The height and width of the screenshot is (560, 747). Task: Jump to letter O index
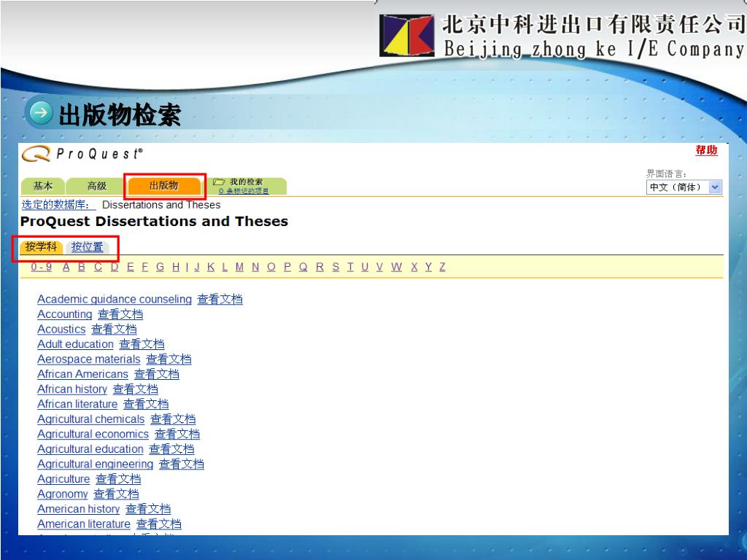point(271,267)
